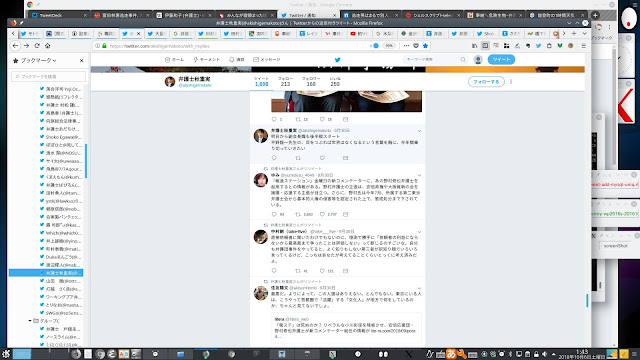Screen dimensions: 640x360
Task: Open the Twitter 通知 notifications tab
Action: pyautogui.click(x=237, y=60)
